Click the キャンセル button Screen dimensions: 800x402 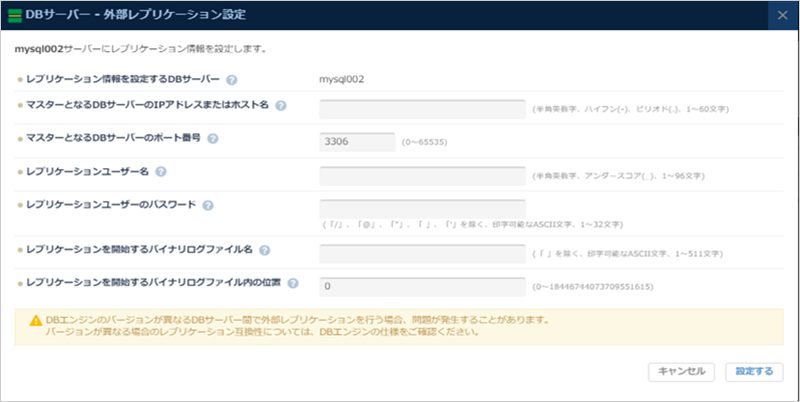click(681, 372)
